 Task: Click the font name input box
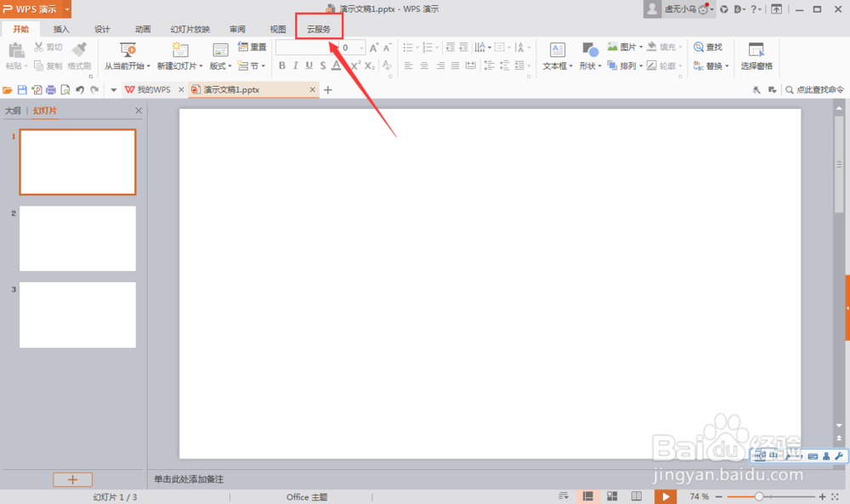(305, 48)
